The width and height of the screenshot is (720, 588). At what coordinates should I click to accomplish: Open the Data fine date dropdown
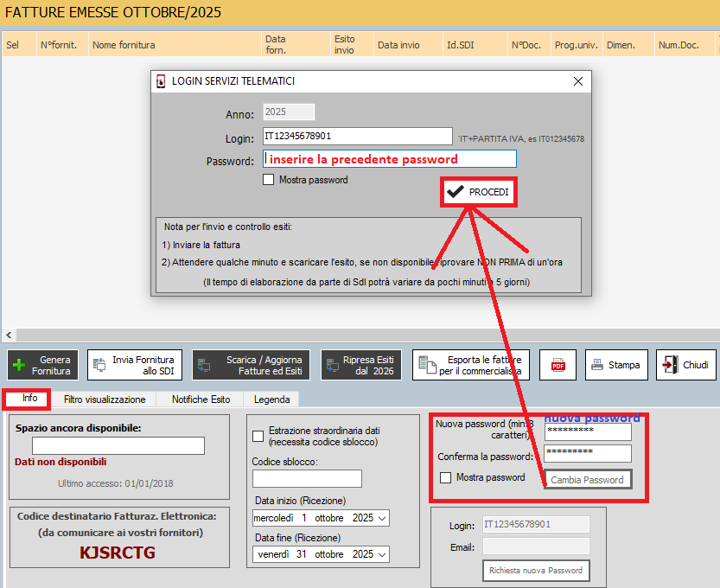tap(382, 554)
